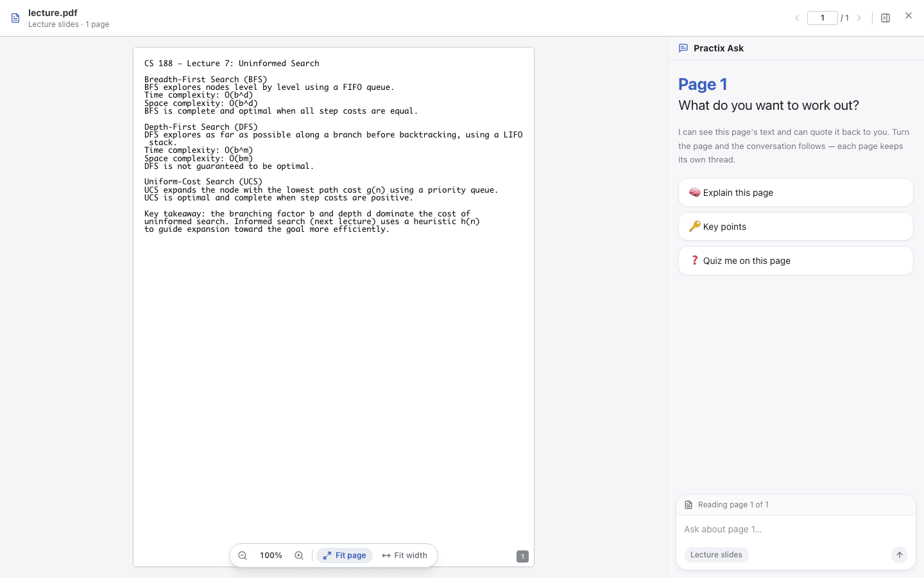Image resolution: width=924 pixels, height=578 pixels.
Task: Toggle the side panel layout icon
Action: [886, 18]
